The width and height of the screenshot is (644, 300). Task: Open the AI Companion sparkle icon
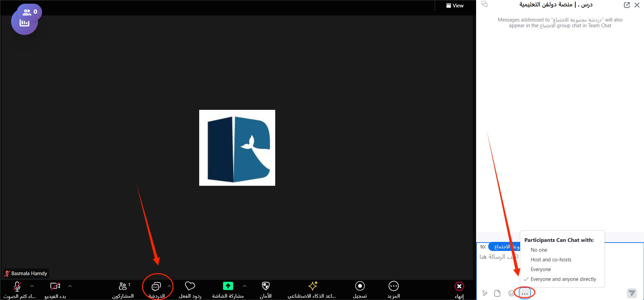[313, 286]
